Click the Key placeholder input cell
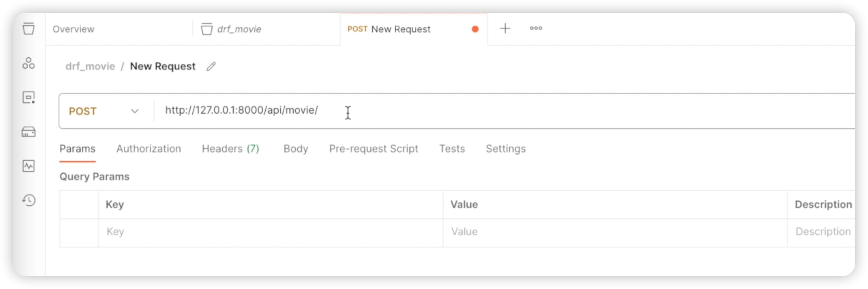 coord(270,232)
